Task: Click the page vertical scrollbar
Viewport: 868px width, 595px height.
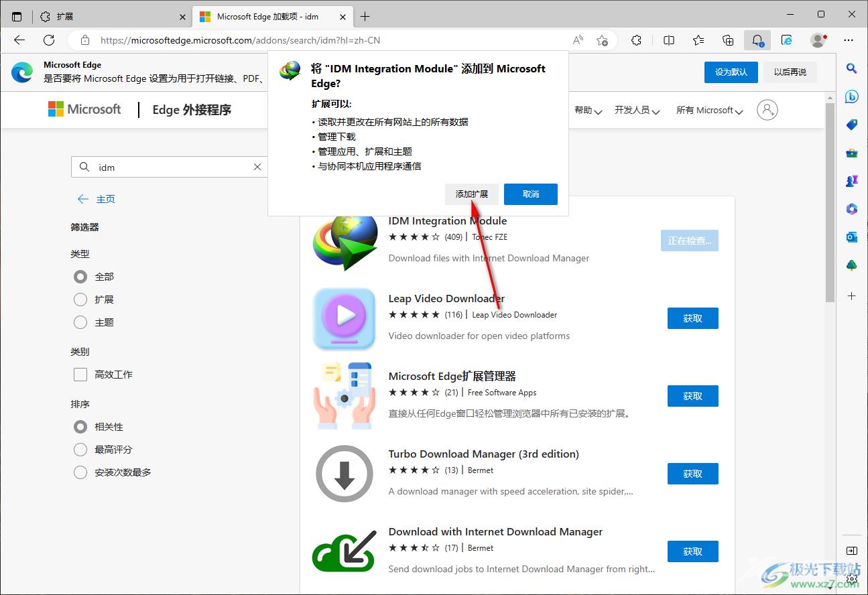Action: click(x=830, y=202)
